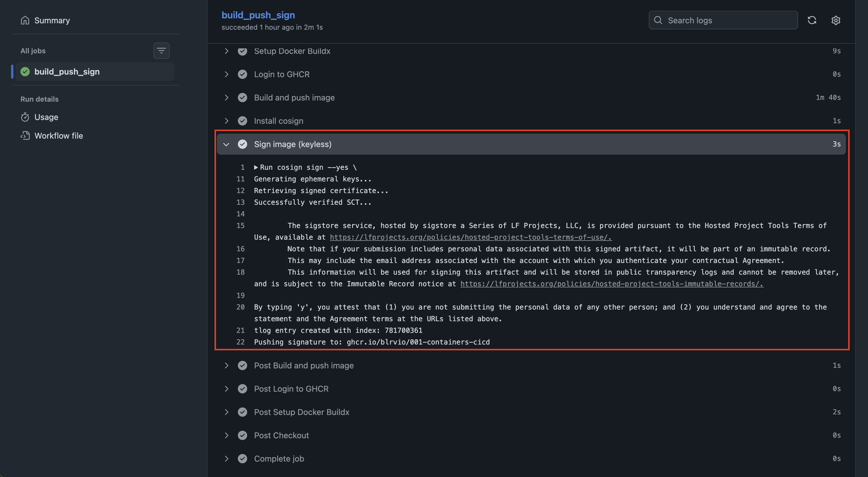The image size is (868, 477).
Task: Click success check beside Install cosign
Action: click(243, 121)
